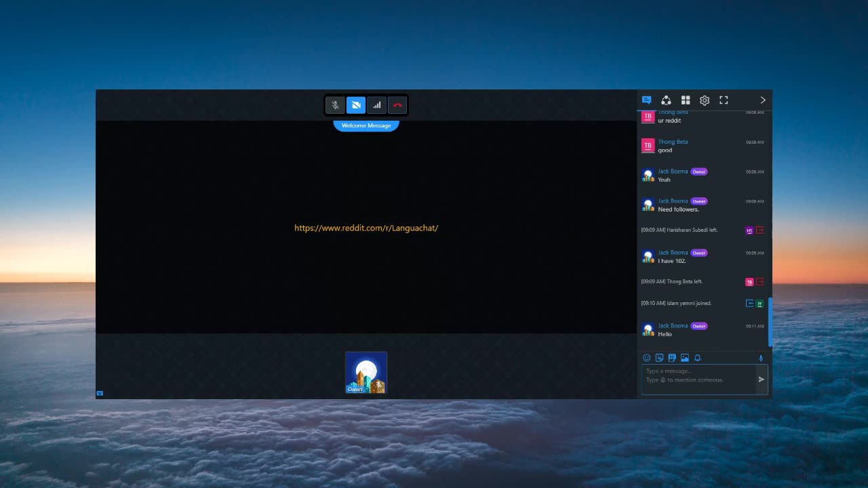Click Jack Bosma avatar beside 'Need followers.'
Screen dimensions: 868x488
click(x=648, y=205)
